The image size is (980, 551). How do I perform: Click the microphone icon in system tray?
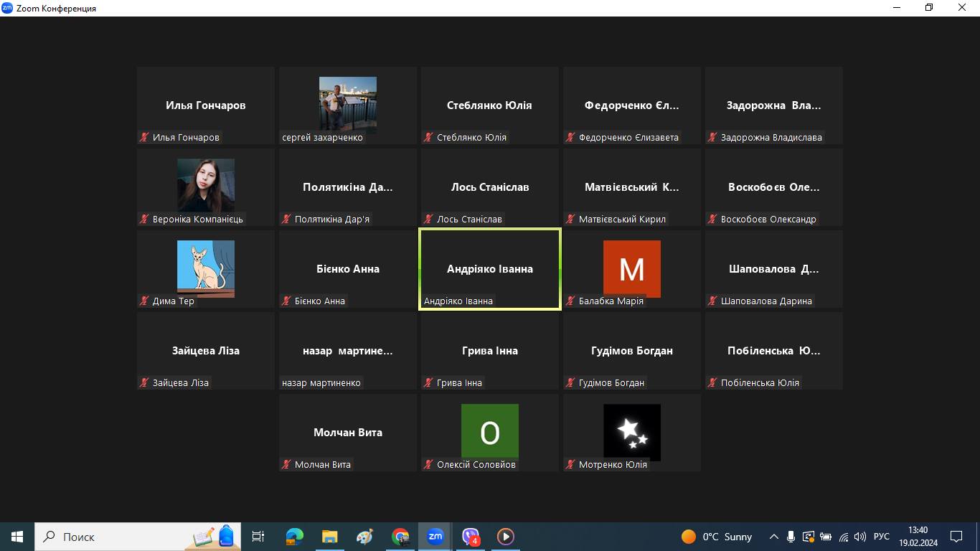(x=791, y=537)
